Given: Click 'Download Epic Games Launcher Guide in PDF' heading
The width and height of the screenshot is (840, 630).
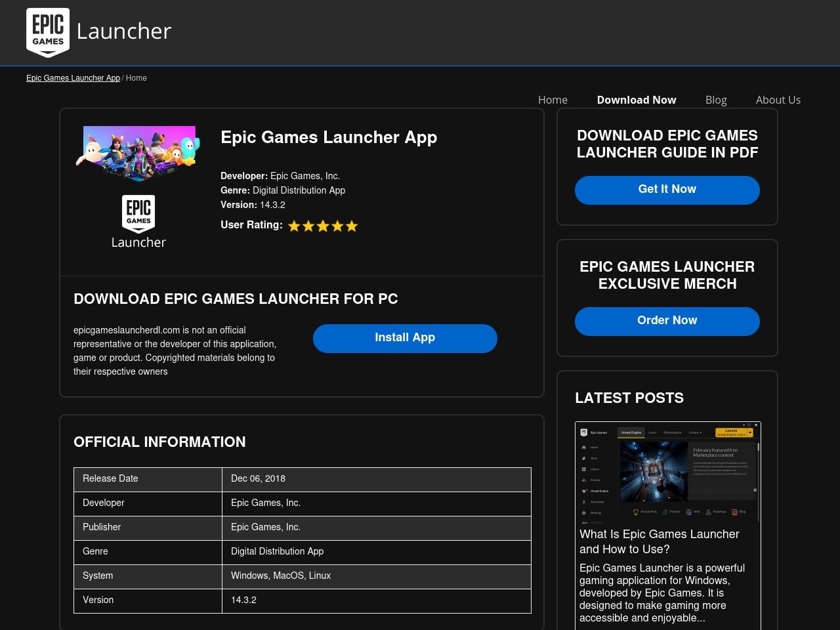Looking at the screenshot, I should 667,144.
